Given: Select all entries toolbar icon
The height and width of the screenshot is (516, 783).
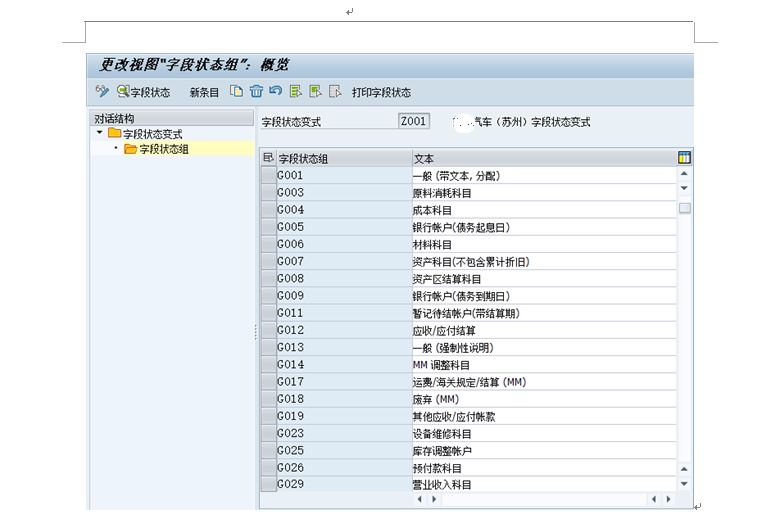Looking at the screenshot, I should [x=296, y=91].
